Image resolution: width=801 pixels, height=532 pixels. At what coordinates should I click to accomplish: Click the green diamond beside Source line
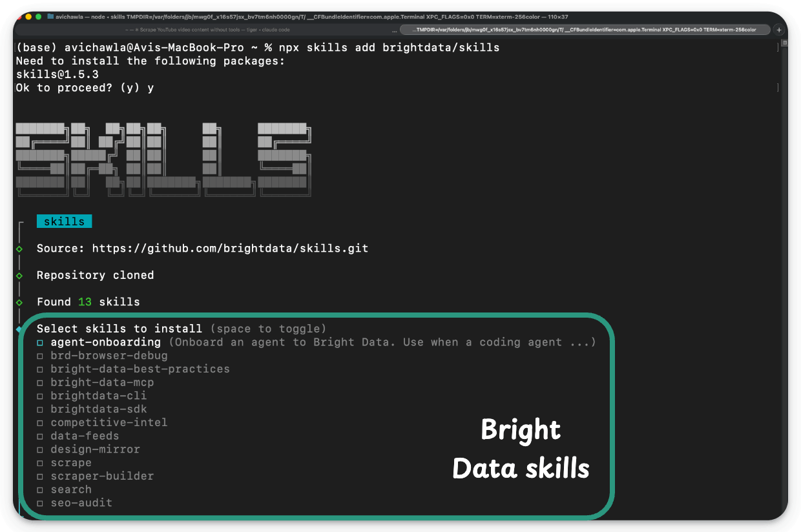pyautogui.click(x=19, y=249)
